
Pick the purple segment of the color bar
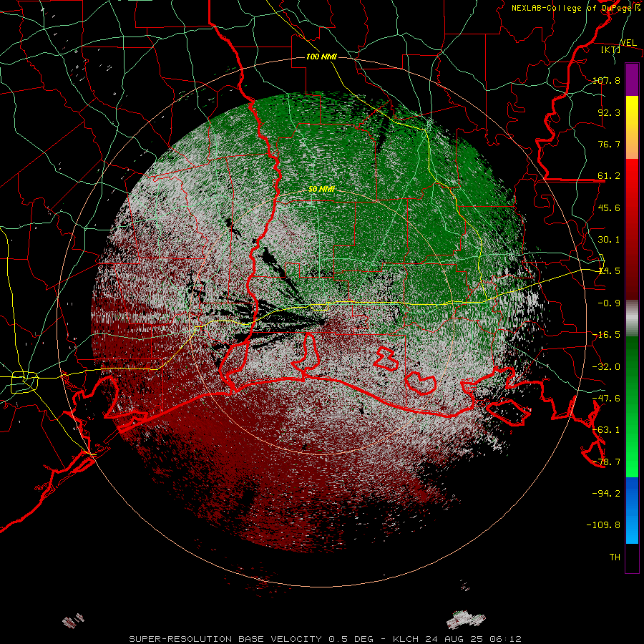[x=632, y=79]
